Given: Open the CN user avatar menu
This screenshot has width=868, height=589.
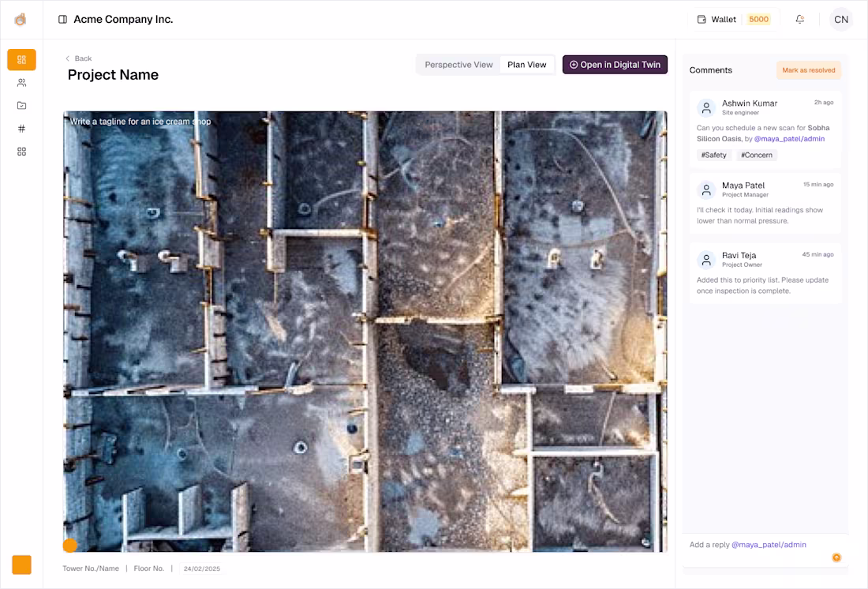Looking at the screenshot, I should click(841, 20).
